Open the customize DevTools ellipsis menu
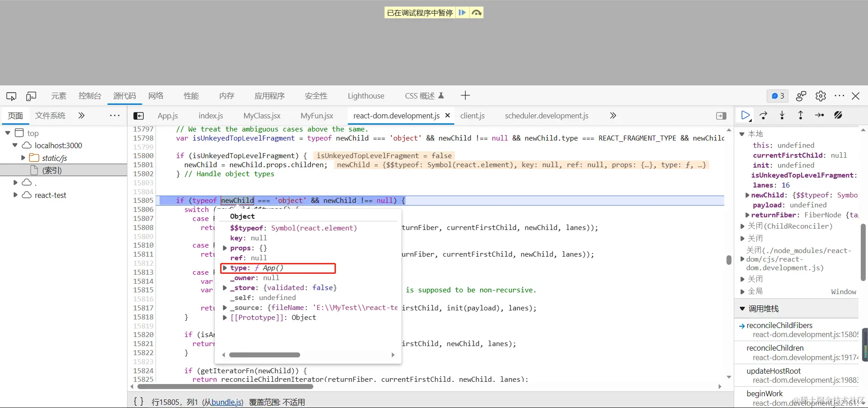Screen dimensions: 868x408 click(840, 96)
